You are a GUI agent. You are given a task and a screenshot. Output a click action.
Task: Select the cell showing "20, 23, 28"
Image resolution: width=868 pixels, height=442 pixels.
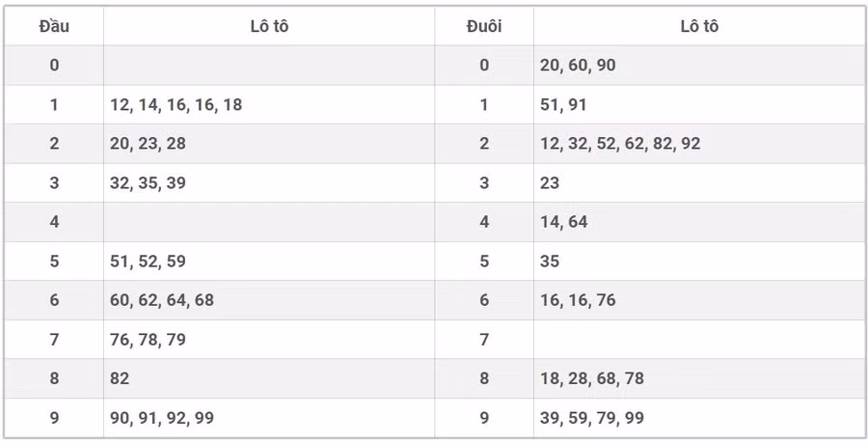click(149, 144)
